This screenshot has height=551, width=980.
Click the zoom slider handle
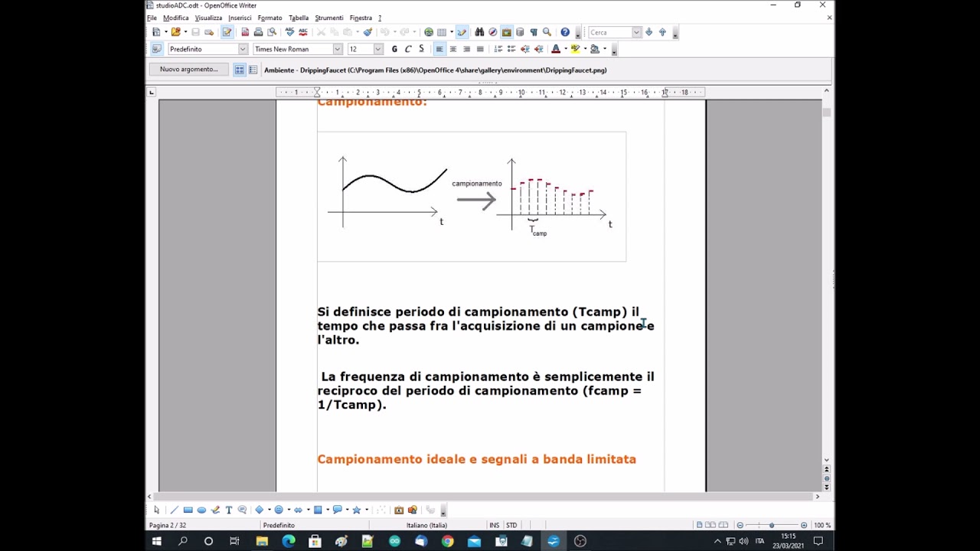[771, 525]
